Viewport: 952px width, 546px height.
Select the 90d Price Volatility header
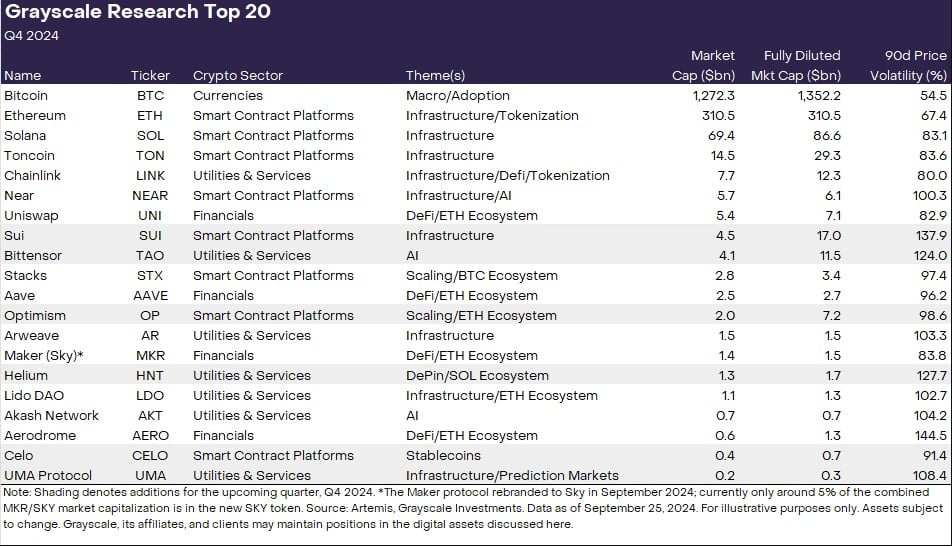click(x=908, y=65)
